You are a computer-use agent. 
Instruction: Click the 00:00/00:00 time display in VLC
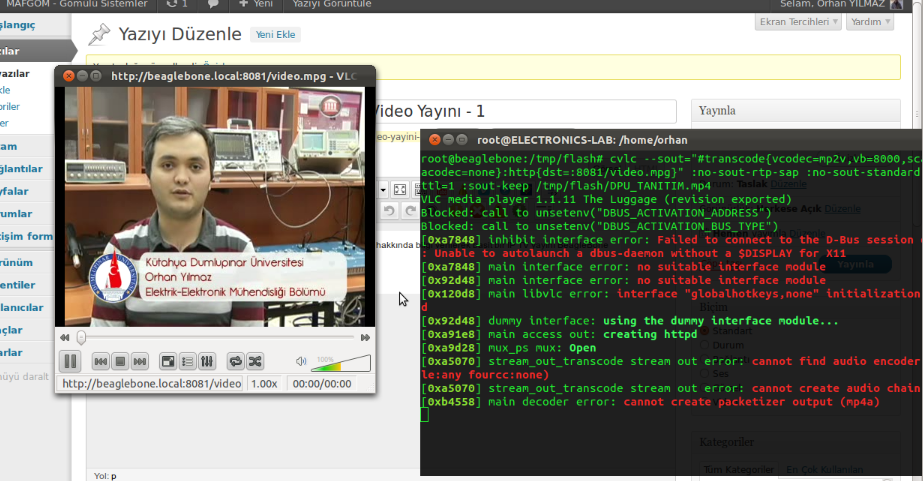[x=322, y=384]
